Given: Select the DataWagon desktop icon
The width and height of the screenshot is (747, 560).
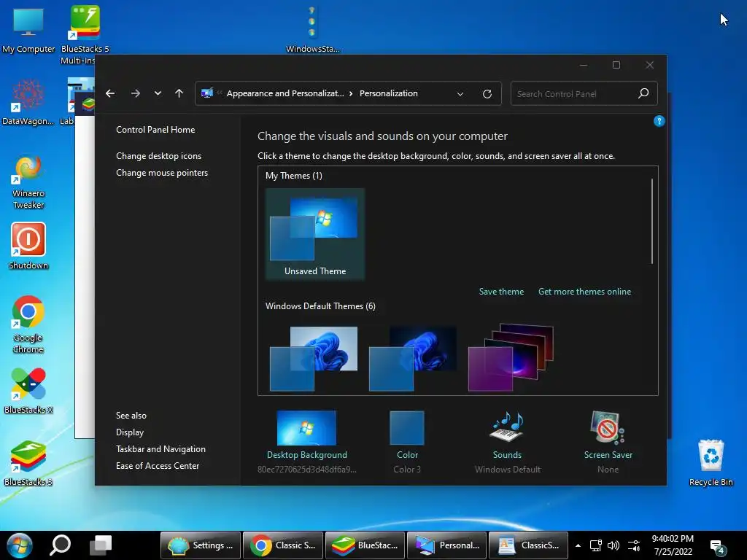Looking at the screenshot, I should coord(28,102).
